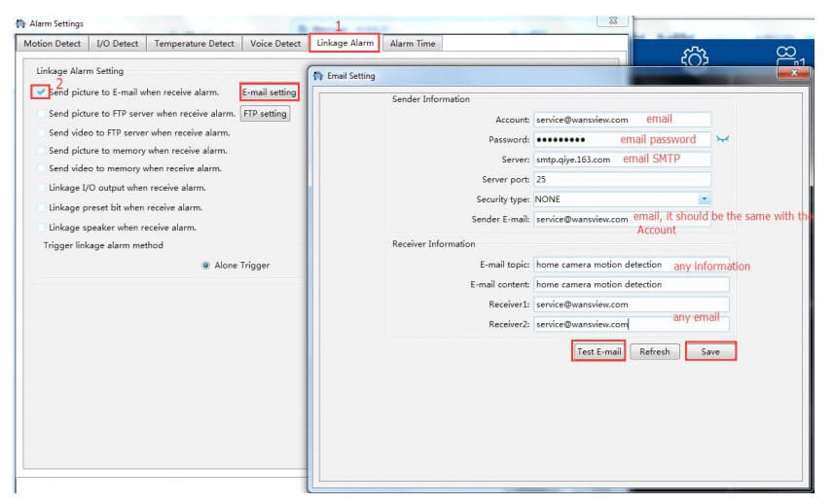
Task: Open the Temperature Detect tab
Action: tap(194, 44)
